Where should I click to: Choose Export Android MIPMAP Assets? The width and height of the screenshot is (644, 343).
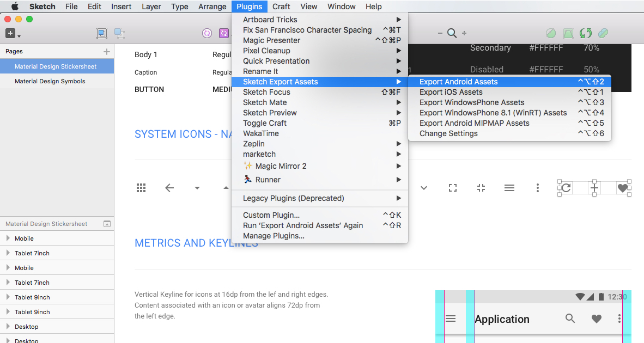click(509, 124)
